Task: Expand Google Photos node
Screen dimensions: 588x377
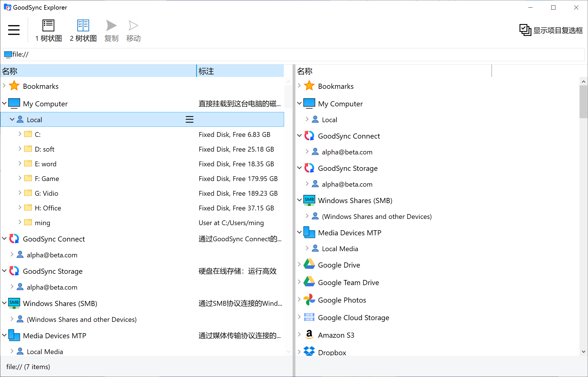Action: click(299, 299)
